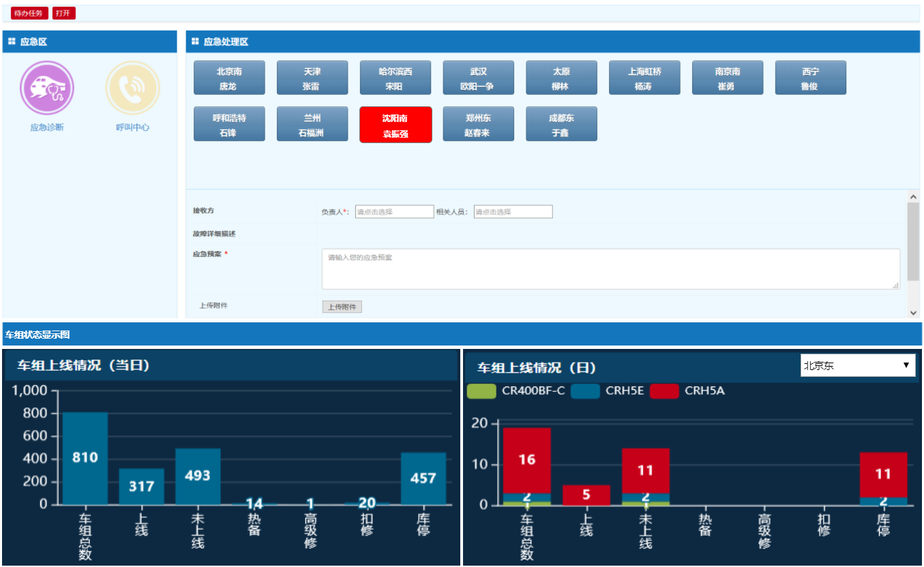Viewport: 924px width, 567px height.
Task: Click the 打开 button
Action: (63, 14)
